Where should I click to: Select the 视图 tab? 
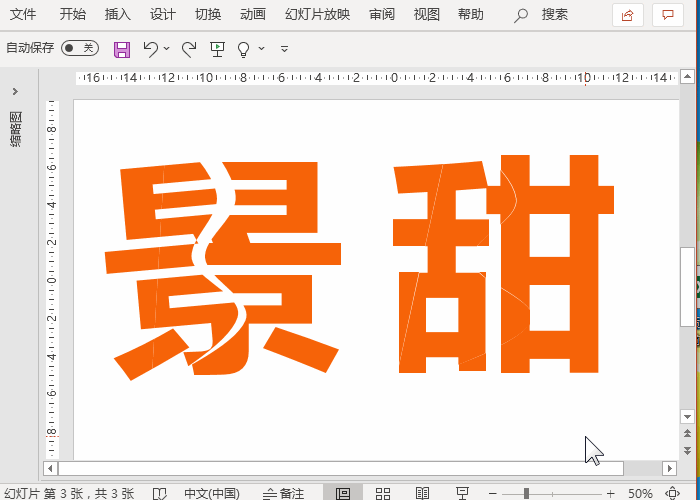[x=426, y=14]
